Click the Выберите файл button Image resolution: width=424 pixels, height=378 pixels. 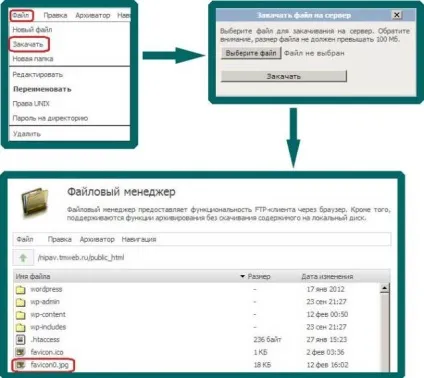(x=251, y=53)
